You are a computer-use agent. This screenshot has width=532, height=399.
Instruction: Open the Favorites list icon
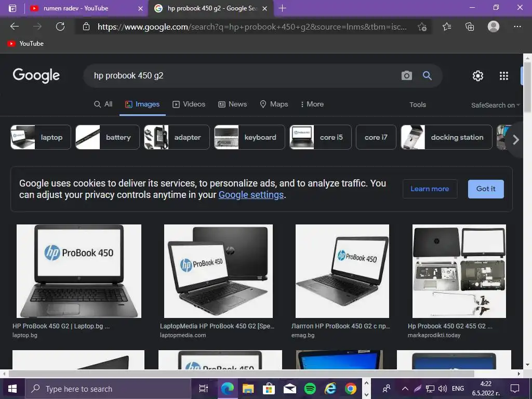(447, 26)
